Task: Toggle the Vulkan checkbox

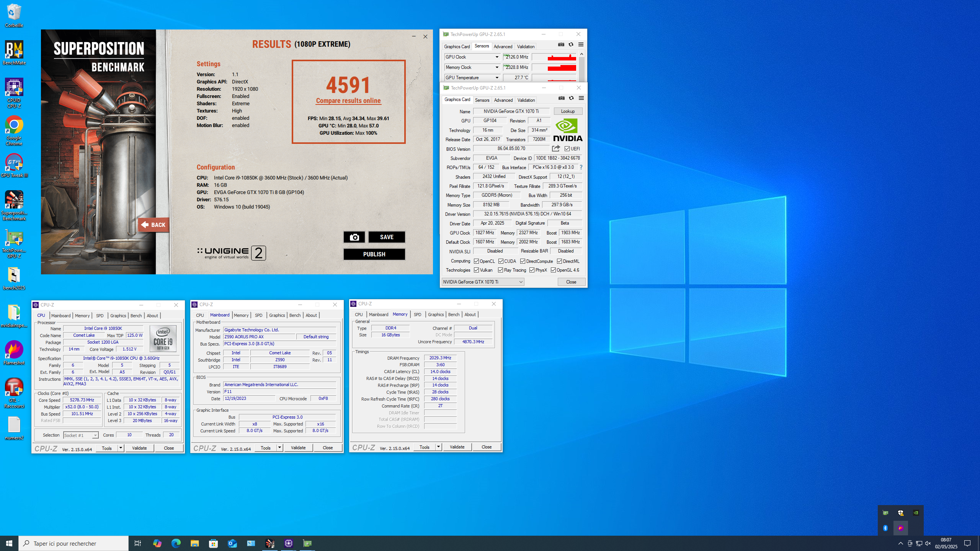Action: click(476, 270)
